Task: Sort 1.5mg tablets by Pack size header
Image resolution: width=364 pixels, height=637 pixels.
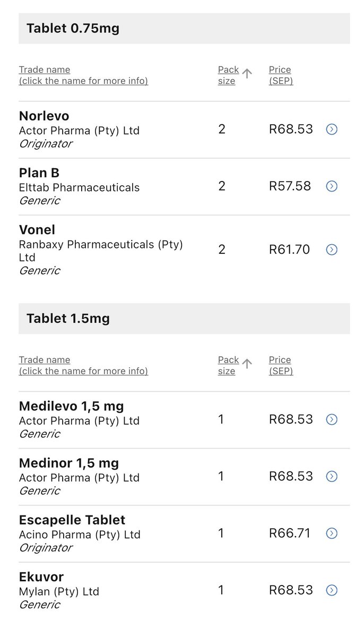Action: (228, 365)
